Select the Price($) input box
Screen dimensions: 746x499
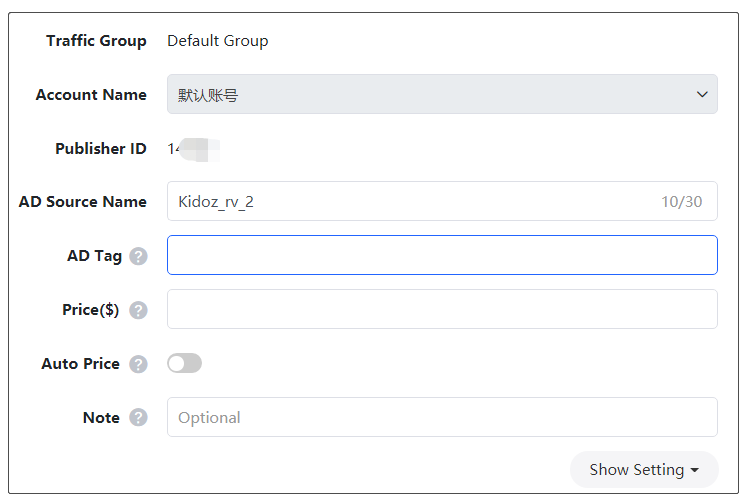click(x=441, y=310)
